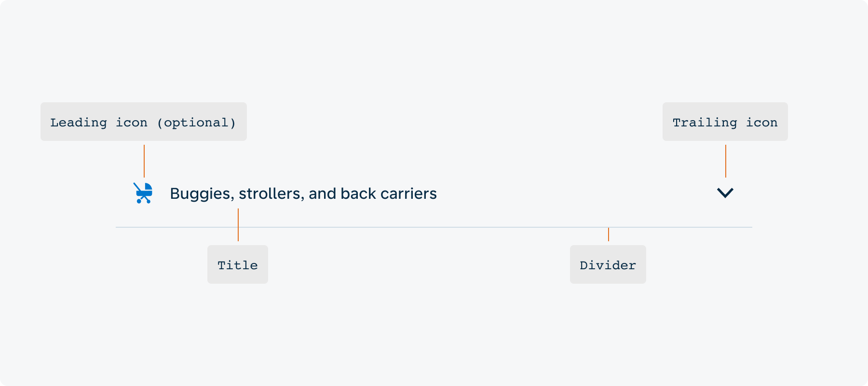Click the 'Divider' annotation label
The width and height of the screenshot is (868, 386).
608,264
